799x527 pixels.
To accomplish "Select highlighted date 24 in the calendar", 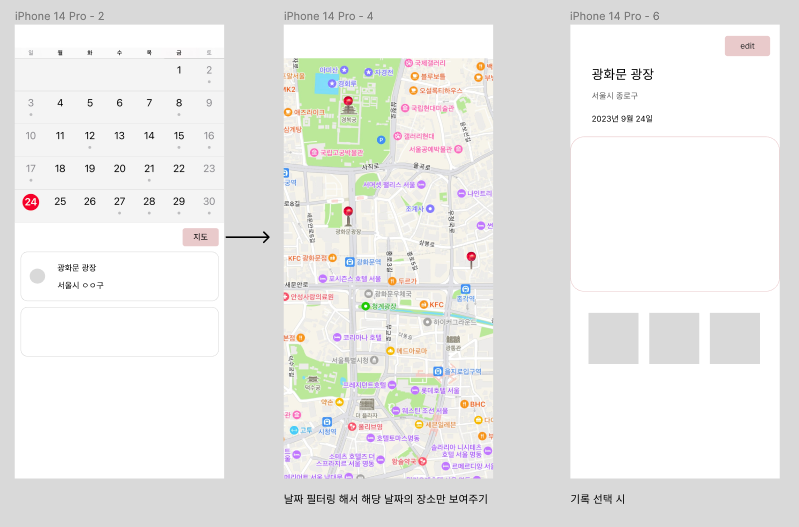I will (x=31, y=202).
